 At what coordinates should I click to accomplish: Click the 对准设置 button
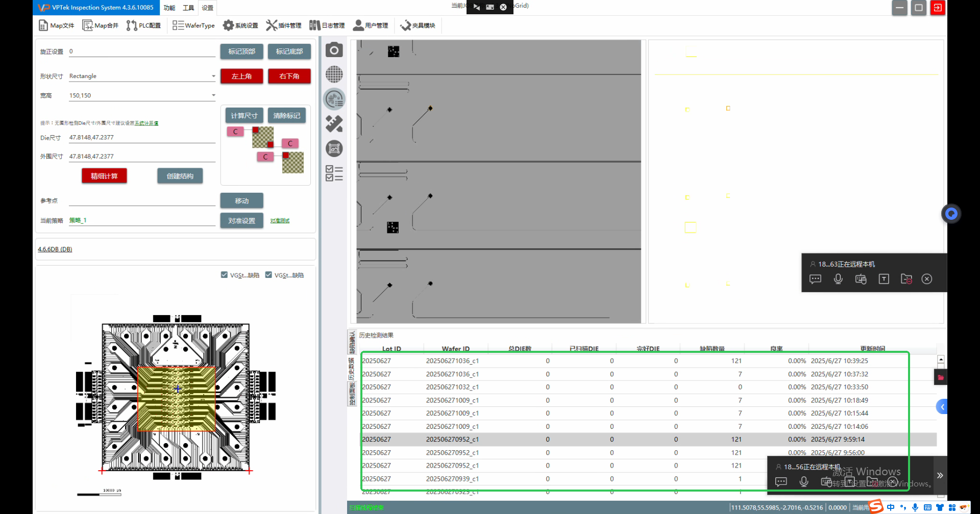[242, 221]
